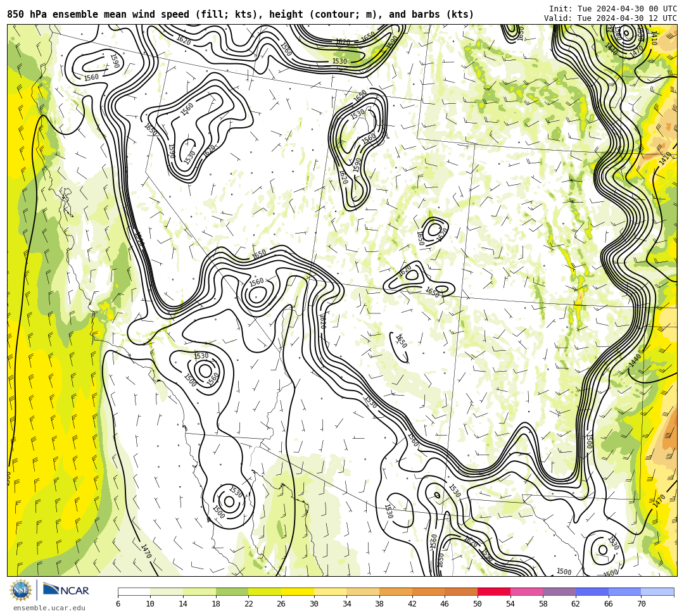Click the burnt orange 46-50 kts colorbar segment
The width and height of the screenshot is (684, 616).
[461, 591]
